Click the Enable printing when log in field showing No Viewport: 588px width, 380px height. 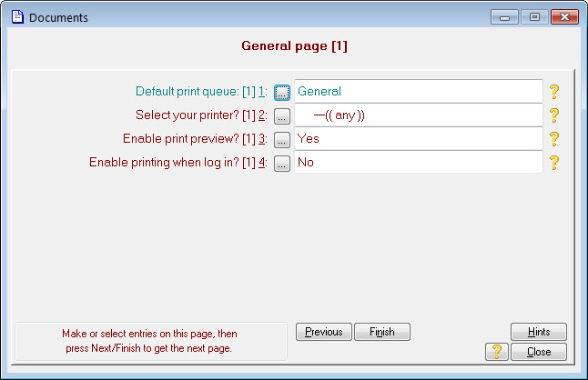pos(419,162)
